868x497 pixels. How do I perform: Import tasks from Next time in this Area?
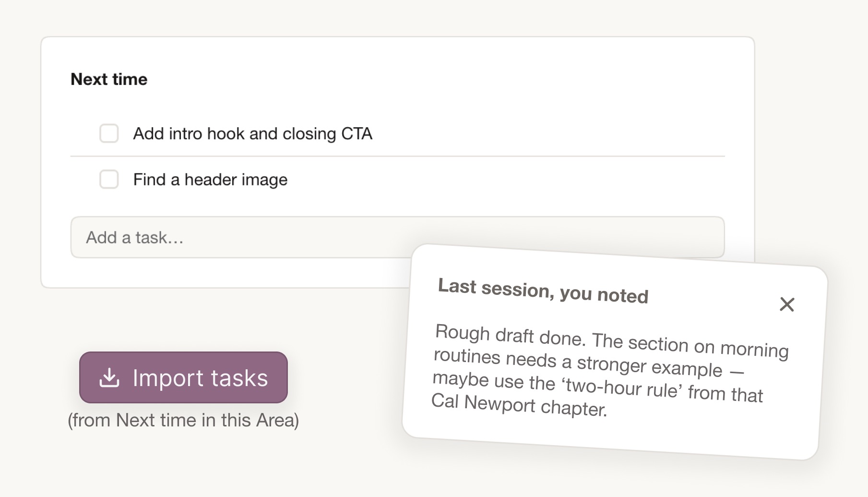183,378
